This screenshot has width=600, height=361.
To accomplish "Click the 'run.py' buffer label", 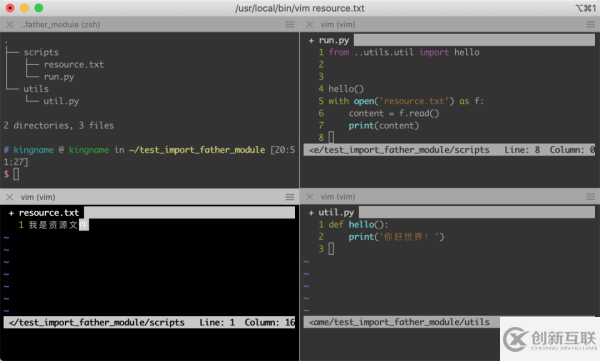I will 334,40.
